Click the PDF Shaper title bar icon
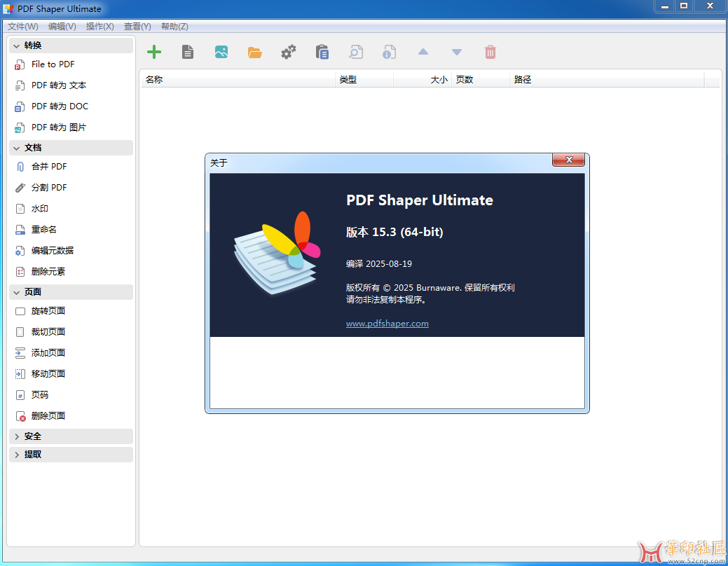 pos(8,9)
